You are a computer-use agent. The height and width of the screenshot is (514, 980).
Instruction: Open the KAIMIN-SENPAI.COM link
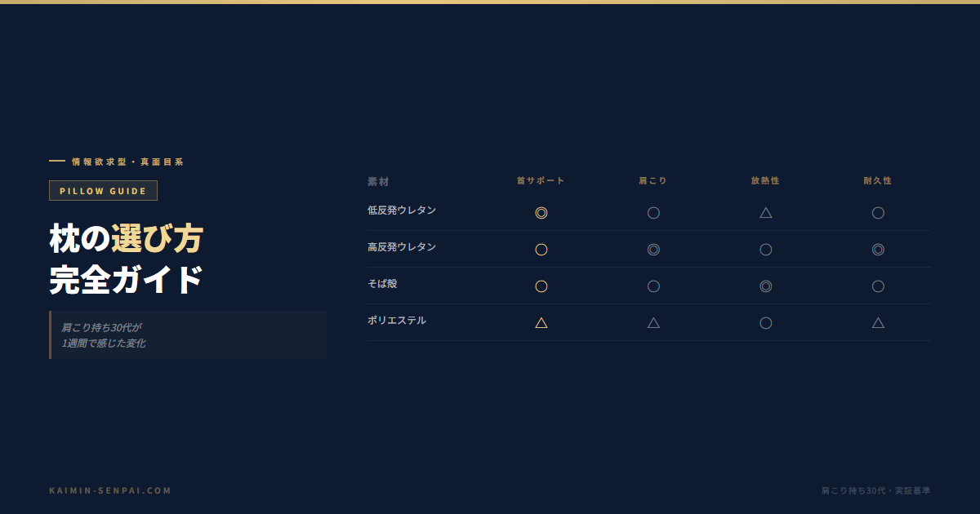(110, 490)
